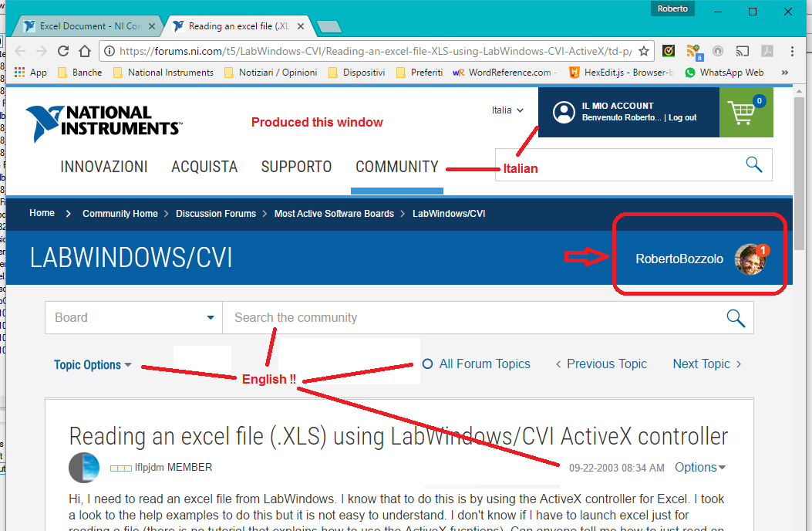
Task: Click the magnifier in the top site search
Action: [754, 164]
